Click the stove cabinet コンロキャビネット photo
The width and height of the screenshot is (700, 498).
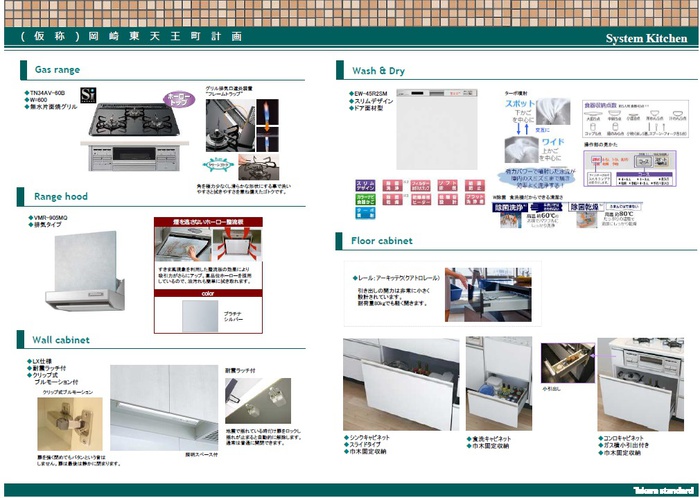point(640,384)
